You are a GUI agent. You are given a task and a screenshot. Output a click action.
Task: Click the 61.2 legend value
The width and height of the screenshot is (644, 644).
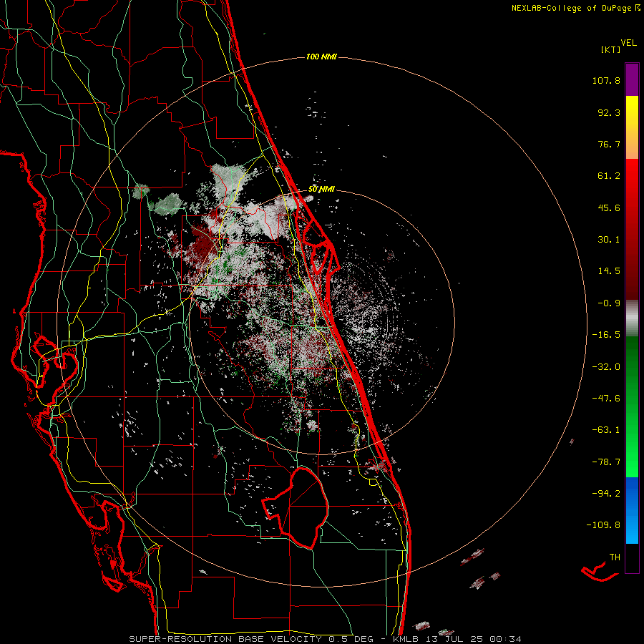609,176
